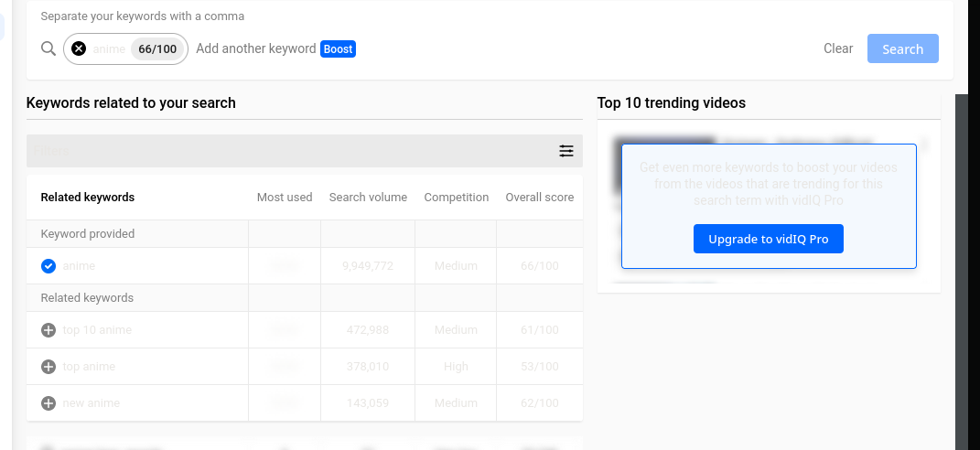Select search volume value 143,059

[368, 403]
